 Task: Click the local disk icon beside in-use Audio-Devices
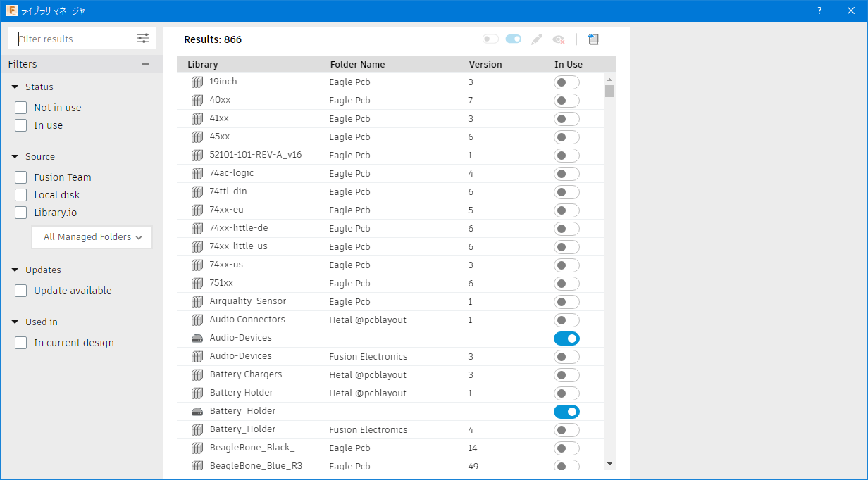(x=197, y=338)
